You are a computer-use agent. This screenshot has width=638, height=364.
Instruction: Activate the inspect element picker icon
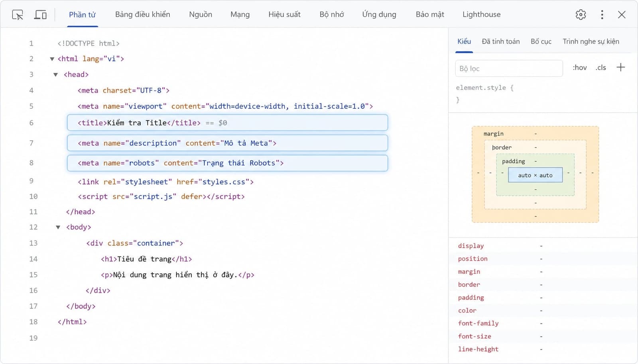pyautogui.click(x=18, y=15)
